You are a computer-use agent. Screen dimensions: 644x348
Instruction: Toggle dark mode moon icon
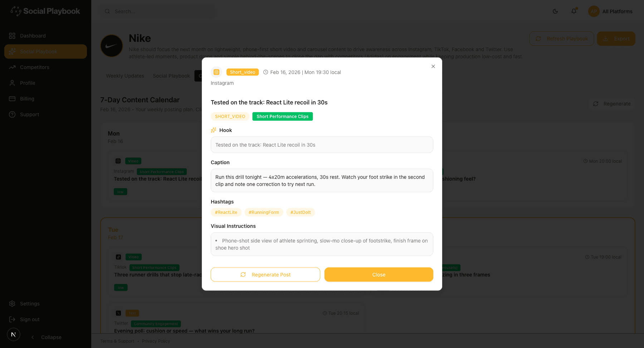point(555,11)
